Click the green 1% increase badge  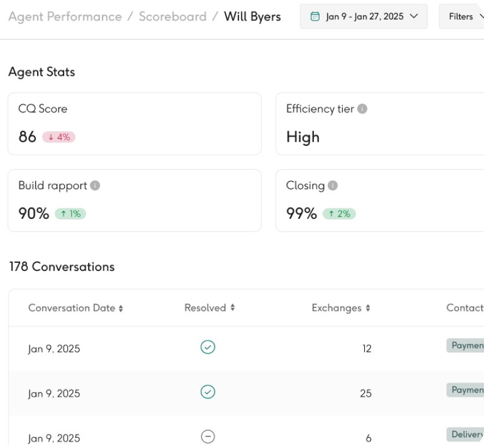pyautogui.click(x=70, y=214)
